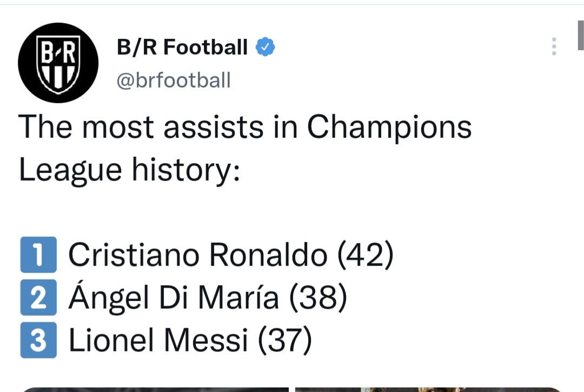
Task: Click Ronaldo's assist count (42)
Action: point(365,255)
